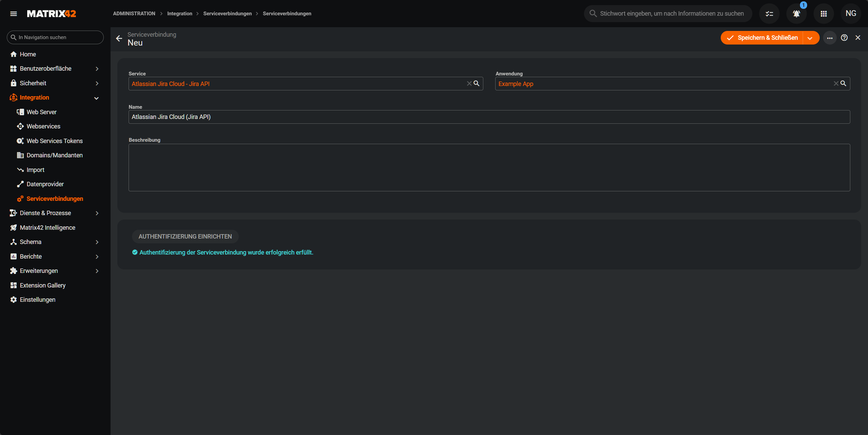The width and height of the screenshot is (868, 435).
Task: Open search lookup for Service field
Action: [477, 83]
